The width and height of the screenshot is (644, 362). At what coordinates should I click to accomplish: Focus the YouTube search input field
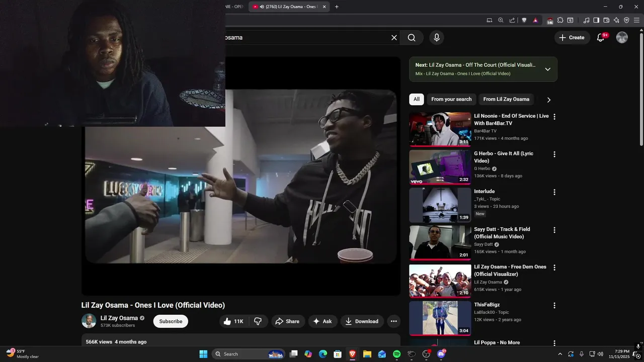point(307,38)
